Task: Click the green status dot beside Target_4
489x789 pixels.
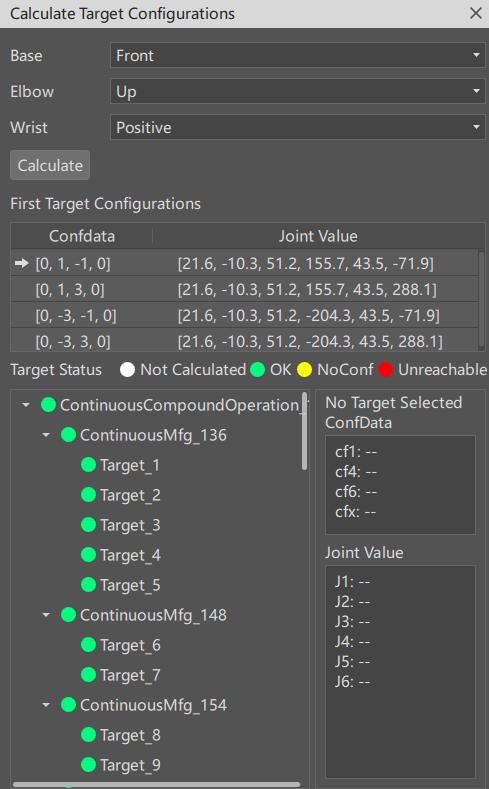Action: point(89,555)
